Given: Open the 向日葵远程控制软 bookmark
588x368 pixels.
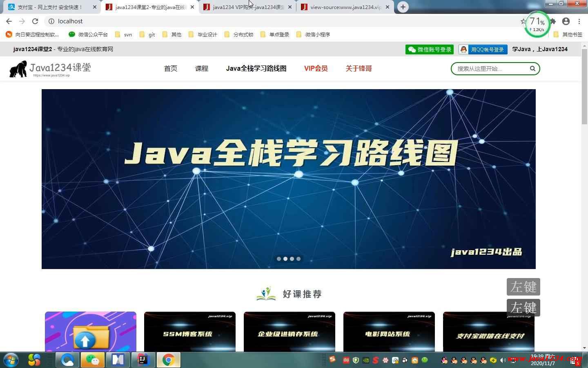Looking at the screenshot, I should 33,34.
